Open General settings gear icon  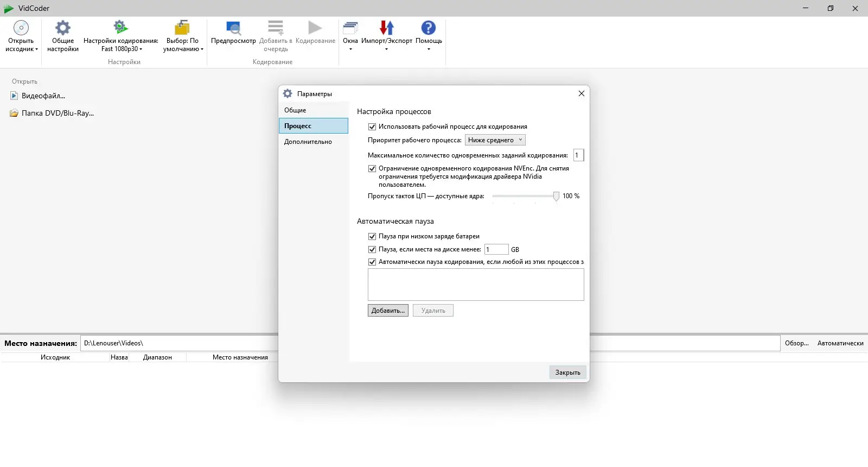click(x=63, y=28)
